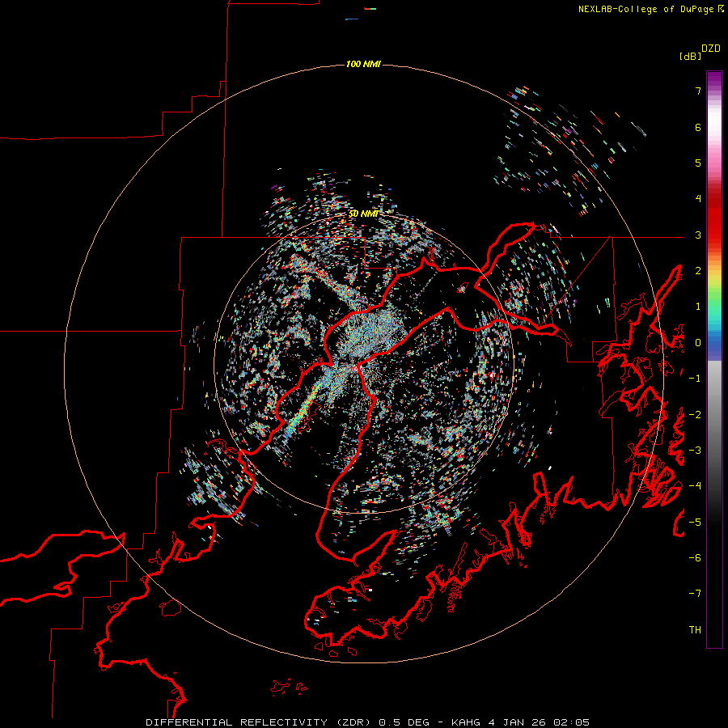Viewport: 728px width, 728px height.
Task: Click the ZDR color scale bar
Action: pos(714,359)
